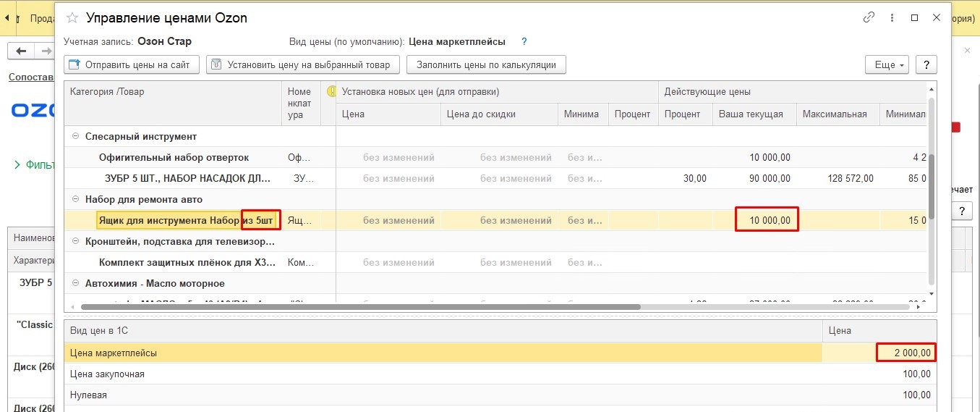Collapse the Кронштейн, подставка group

75,241
